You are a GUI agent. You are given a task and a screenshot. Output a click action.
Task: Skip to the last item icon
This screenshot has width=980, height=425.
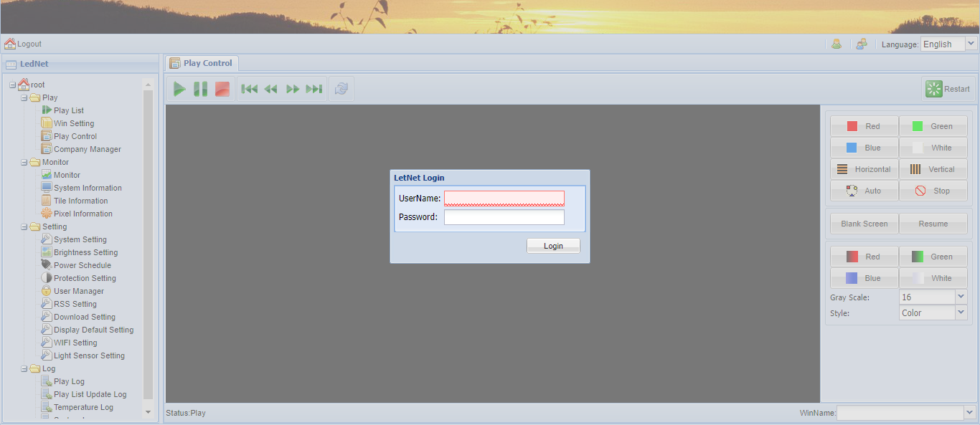314,89
